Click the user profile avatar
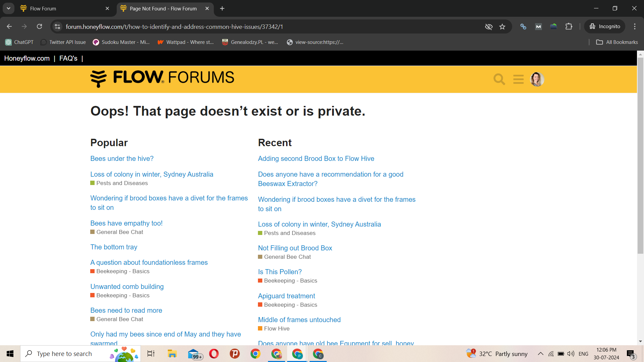 [537, 79]
